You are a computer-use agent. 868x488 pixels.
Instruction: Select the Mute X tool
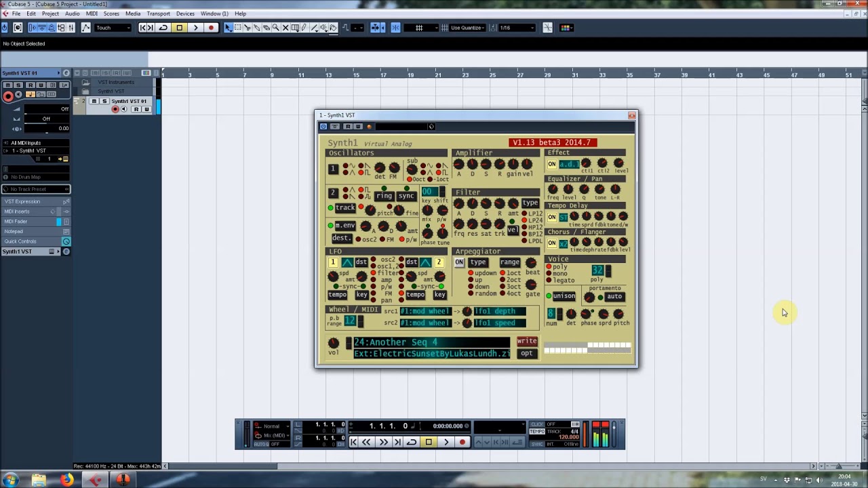[x=285, y=28]
